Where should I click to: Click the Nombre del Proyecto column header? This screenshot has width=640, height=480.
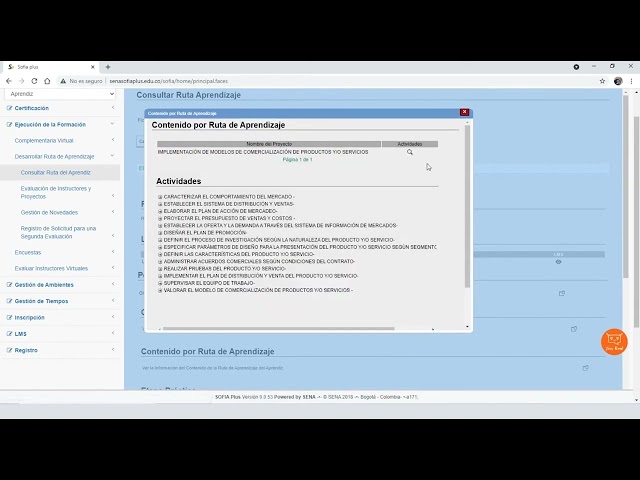[x=269, y=144]
